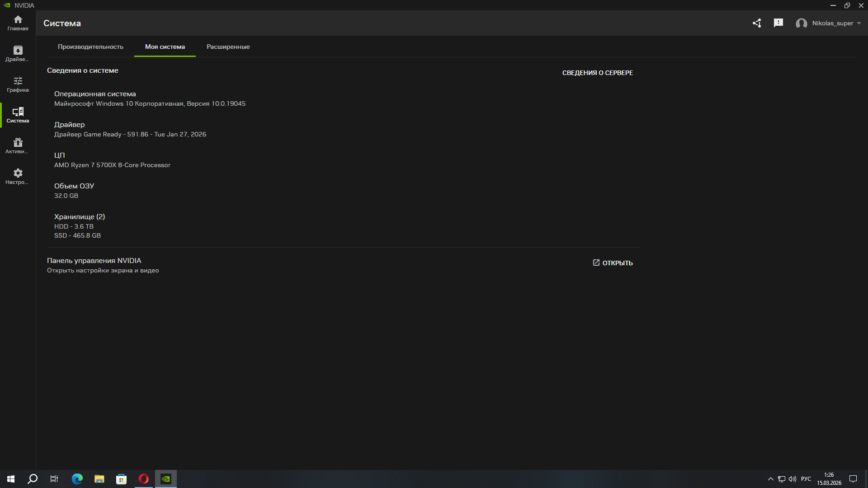Click СВЕДЕНИЯ О СЕРВЕРЕ button
The height and width of the screenshot is (488, 868).
[597, 73]
